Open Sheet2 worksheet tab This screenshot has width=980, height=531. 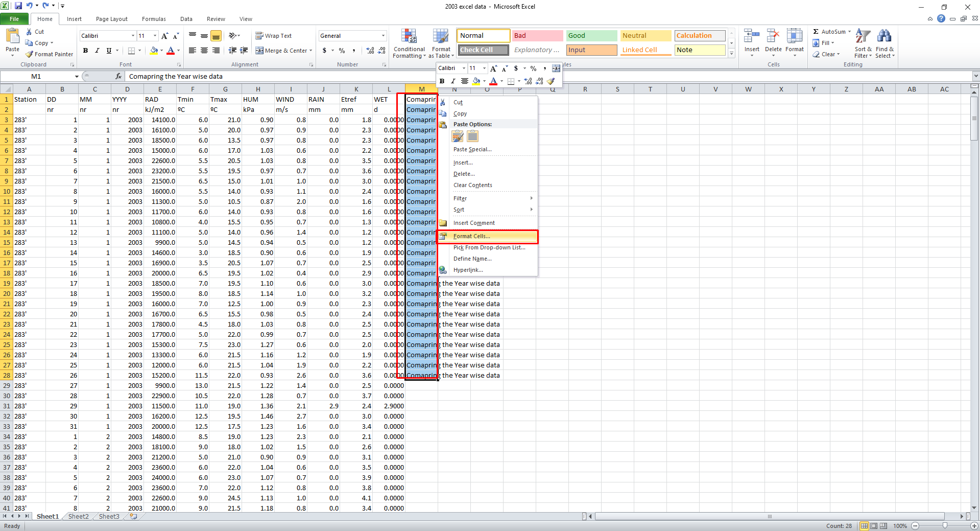78,517
